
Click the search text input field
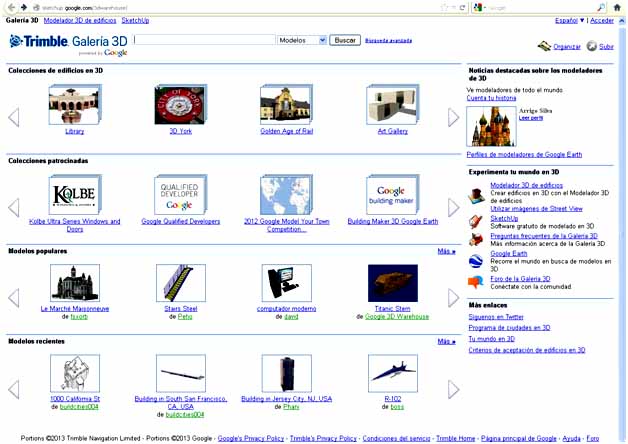pos(204,40)
